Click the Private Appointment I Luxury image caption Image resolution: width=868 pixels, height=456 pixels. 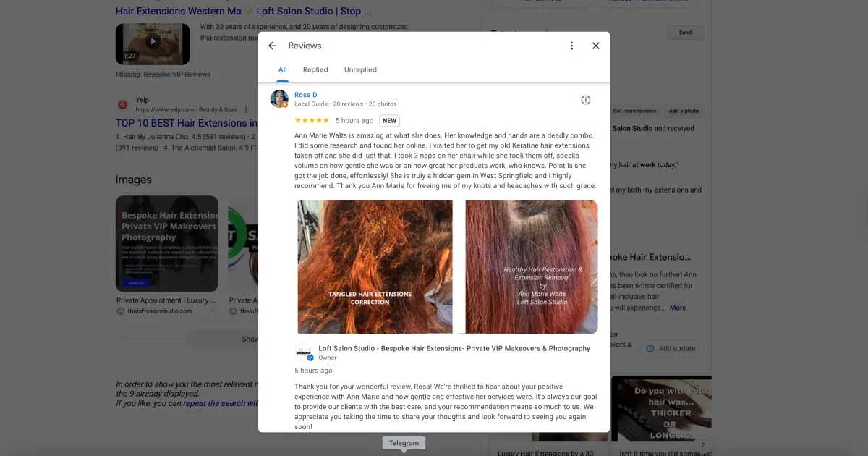click(x=167, y=300)
